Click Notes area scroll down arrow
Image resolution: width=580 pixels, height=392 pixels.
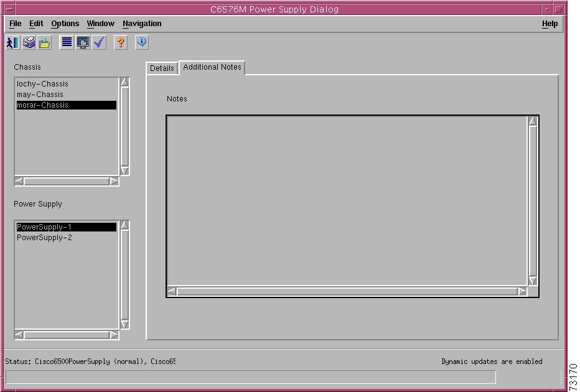click(533, 281)
